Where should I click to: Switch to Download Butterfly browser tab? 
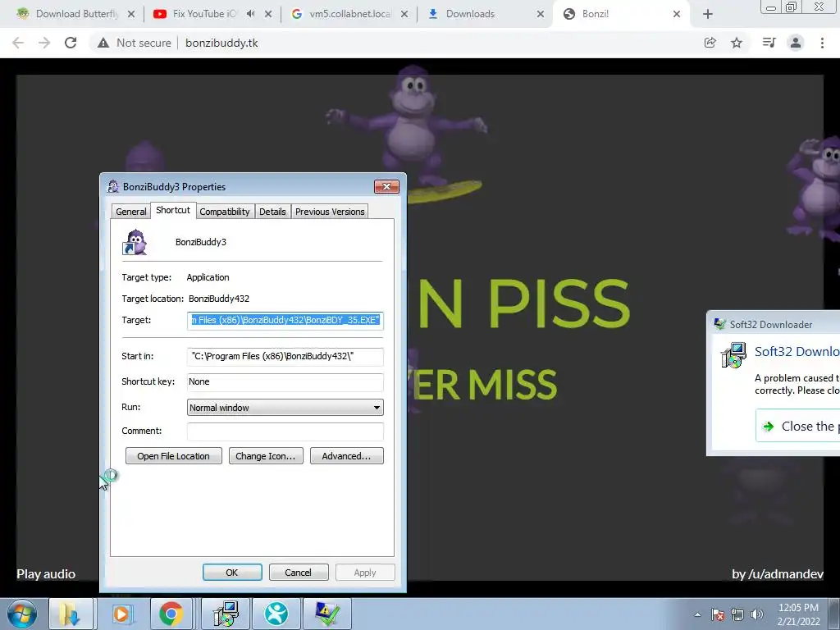click(75, 14)
